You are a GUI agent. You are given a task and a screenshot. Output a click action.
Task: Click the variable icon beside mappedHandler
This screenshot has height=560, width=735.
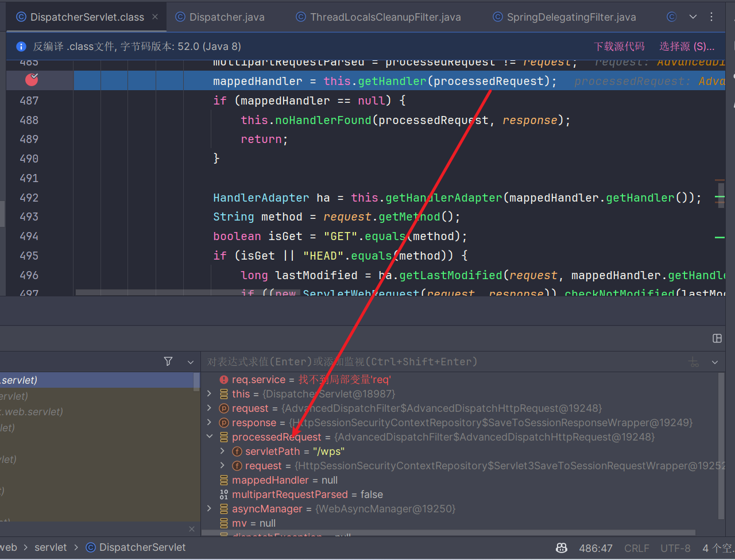pos(224,480)
